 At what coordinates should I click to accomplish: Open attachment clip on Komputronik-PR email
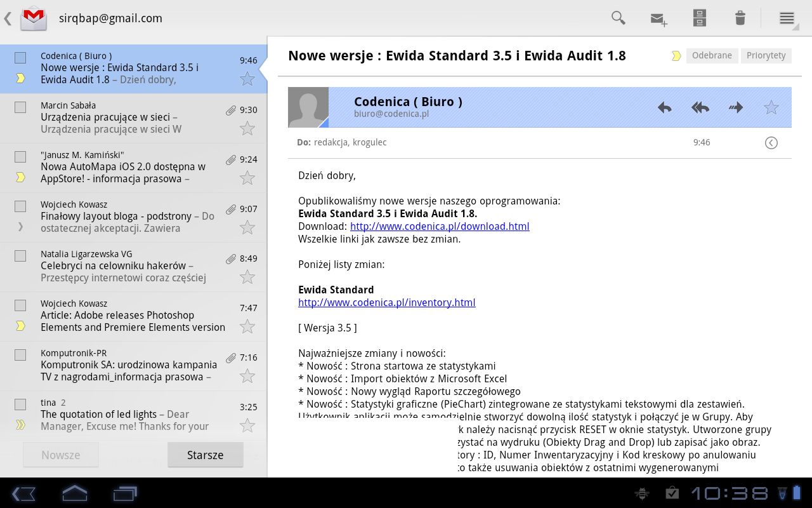tap(231, 358)
